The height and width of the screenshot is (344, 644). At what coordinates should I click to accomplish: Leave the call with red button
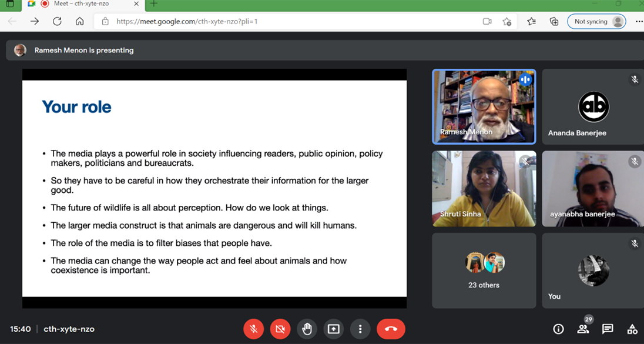(x=391, y=329)
